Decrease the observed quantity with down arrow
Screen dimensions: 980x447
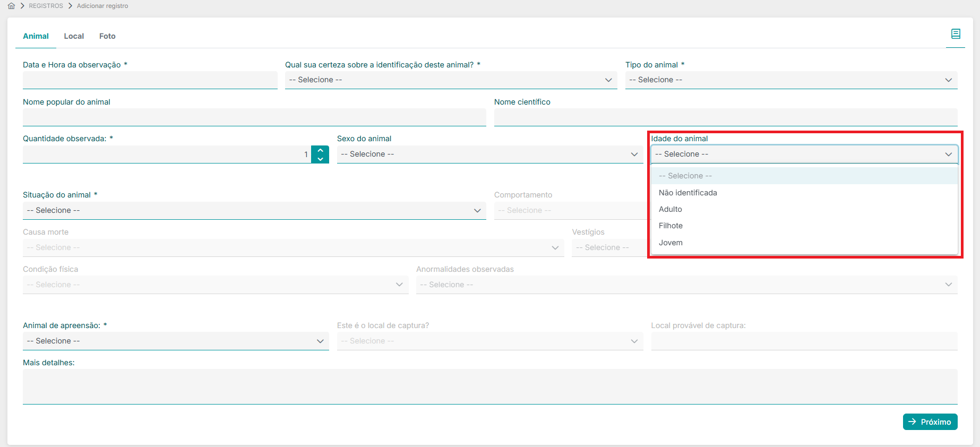pos(320,159)
